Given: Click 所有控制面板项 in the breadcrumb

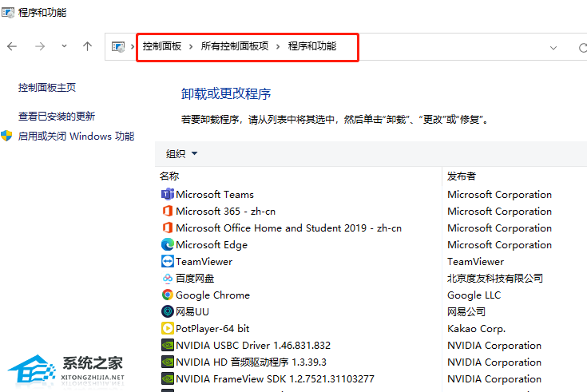Looking at the screenshot, I should (x=234, y=46).
